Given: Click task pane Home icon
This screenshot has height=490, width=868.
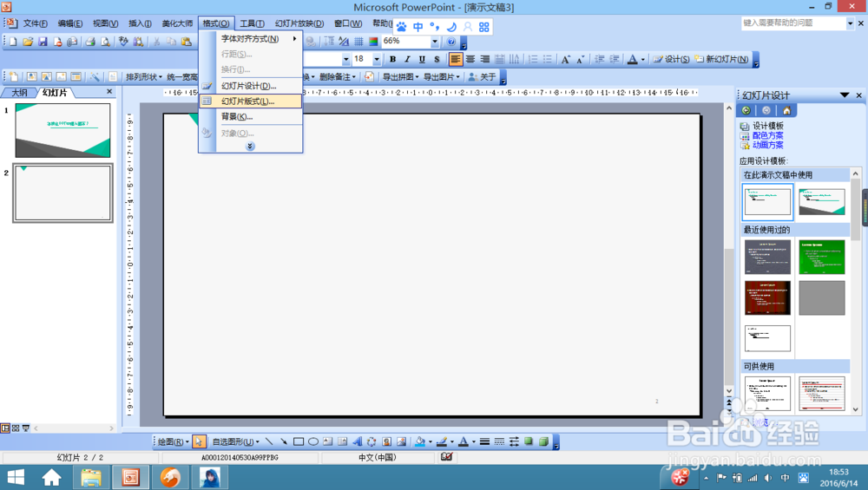Looking at the screenshot, I should click(786, 111).
